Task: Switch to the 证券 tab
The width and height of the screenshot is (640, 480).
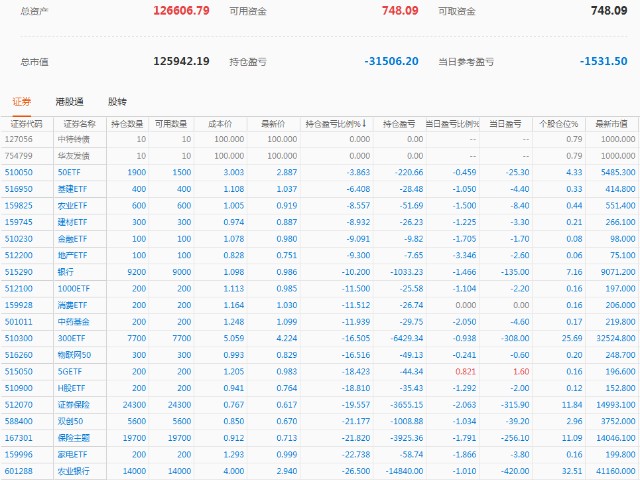Action: point(21,102)
